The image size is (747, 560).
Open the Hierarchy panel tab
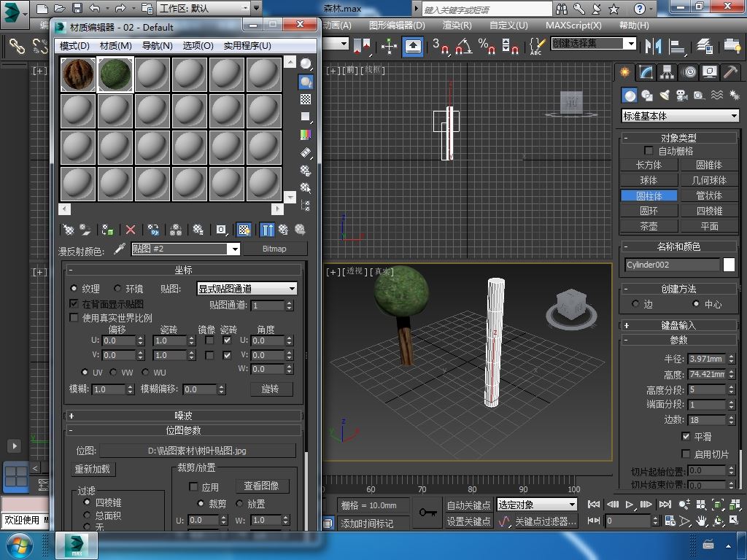coord(667,72)
